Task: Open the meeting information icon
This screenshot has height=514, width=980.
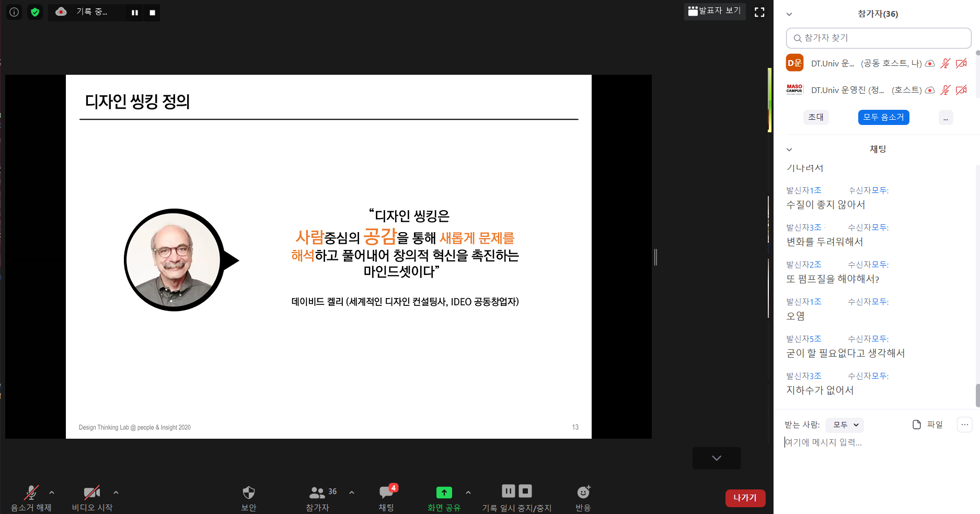Action: 14,12
